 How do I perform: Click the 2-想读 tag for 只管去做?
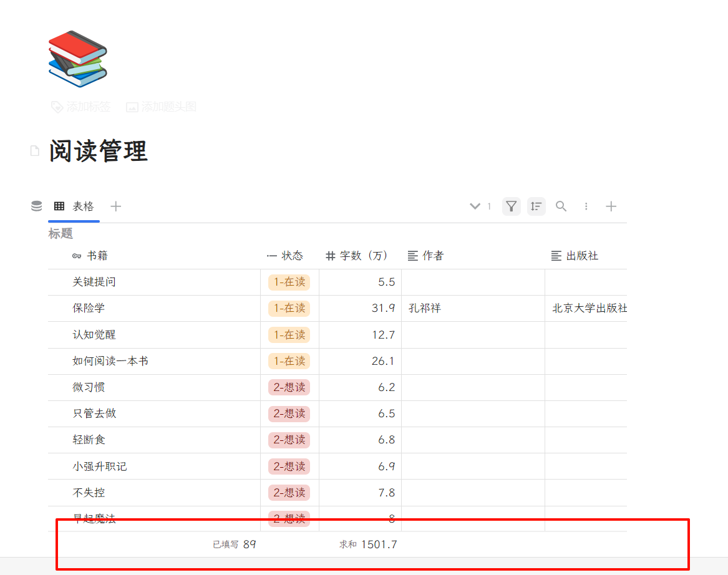tap(289, 413)
